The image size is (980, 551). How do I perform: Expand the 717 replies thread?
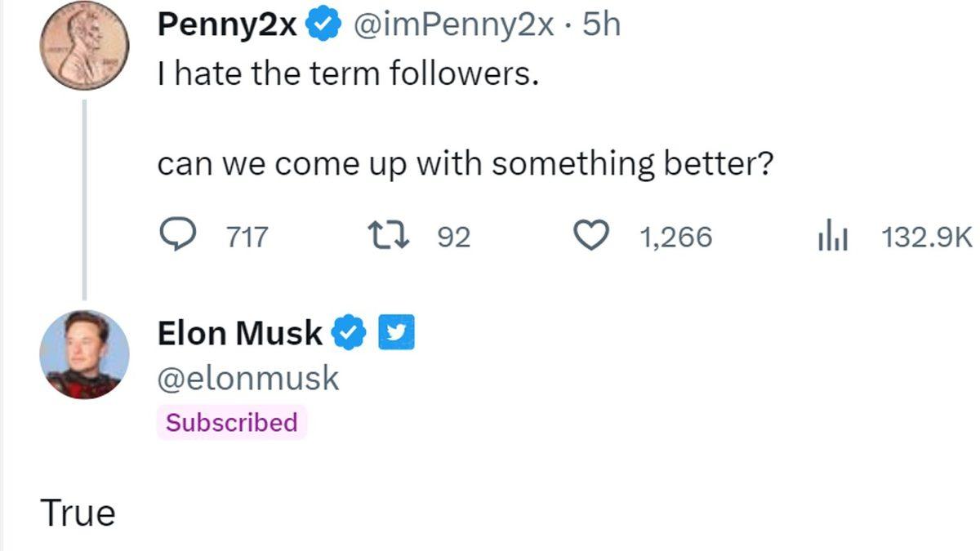point(247,236)
